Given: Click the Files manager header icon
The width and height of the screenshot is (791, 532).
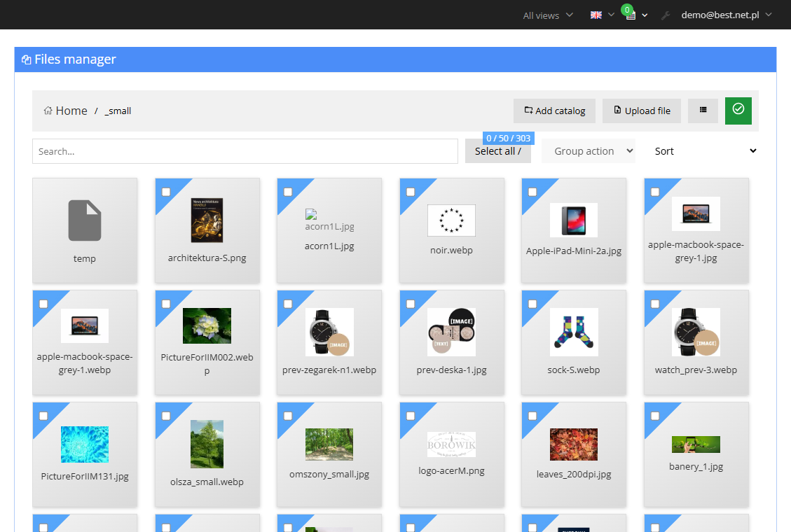Looking at the screenshot, I should [26, 60].
